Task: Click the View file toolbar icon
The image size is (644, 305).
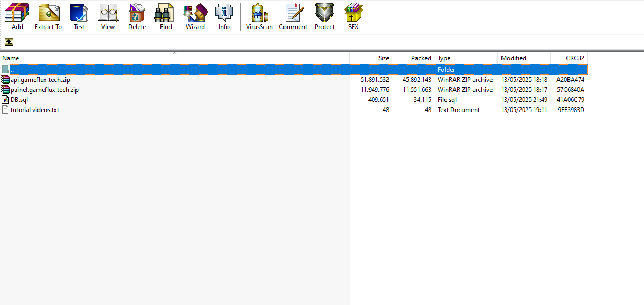Action: tap(108, 16)
